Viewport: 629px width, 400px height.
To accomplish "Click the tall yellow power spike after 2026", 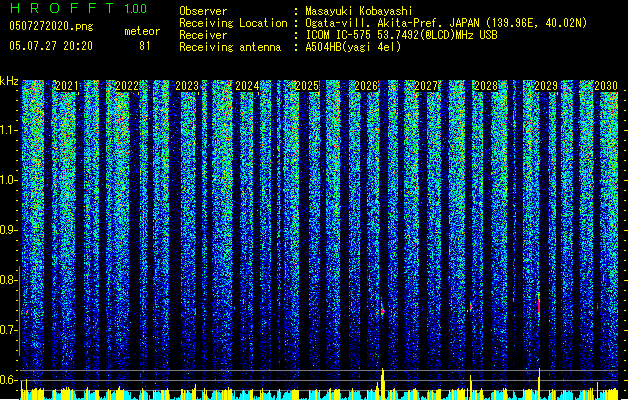I will click(383, 384).
